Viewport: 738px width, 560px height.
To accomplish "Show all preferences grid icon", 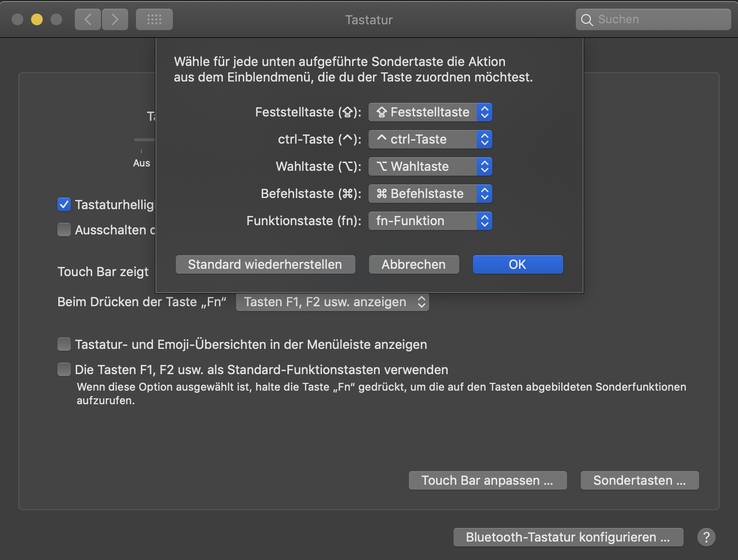I will (x=154, y=19).
